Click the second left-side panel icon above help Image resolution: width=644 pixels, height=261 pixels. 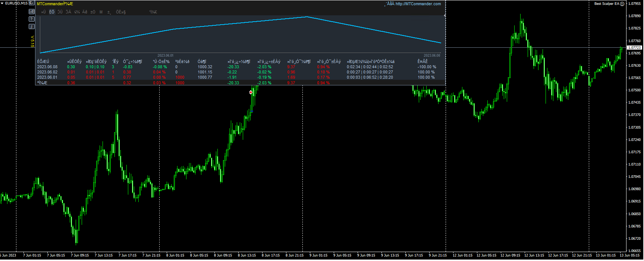(32, 12)
